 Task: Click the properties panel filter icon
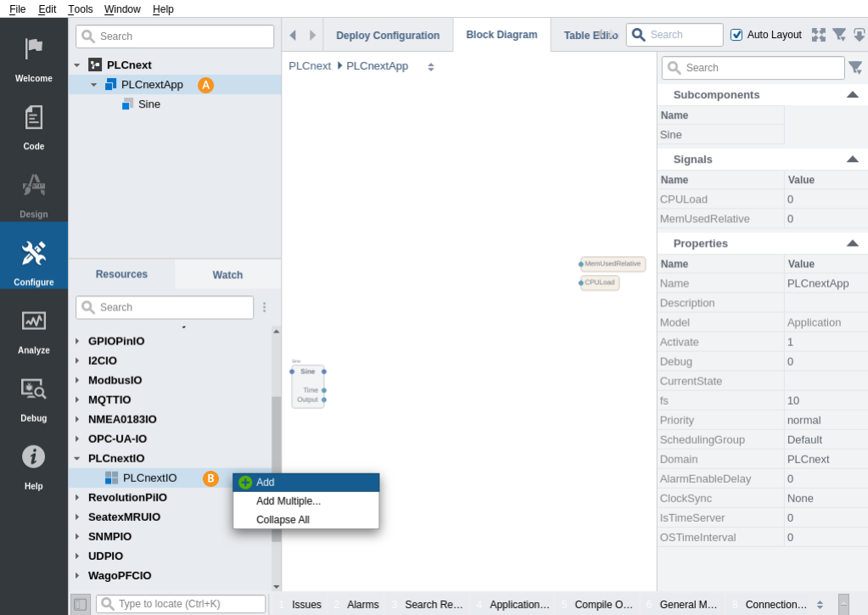855,68
